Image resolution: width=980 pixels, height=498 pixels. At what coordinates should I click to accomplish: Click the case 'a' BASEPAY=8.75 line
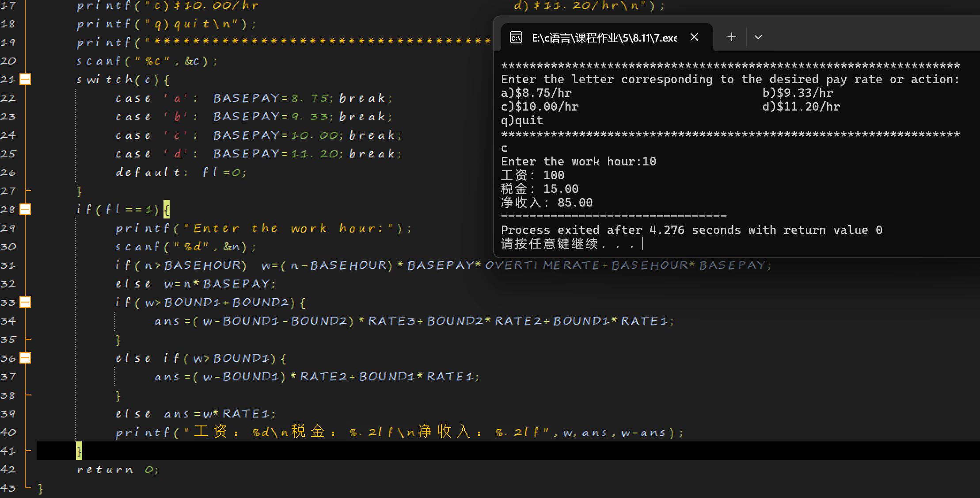(x=254, y=98)
